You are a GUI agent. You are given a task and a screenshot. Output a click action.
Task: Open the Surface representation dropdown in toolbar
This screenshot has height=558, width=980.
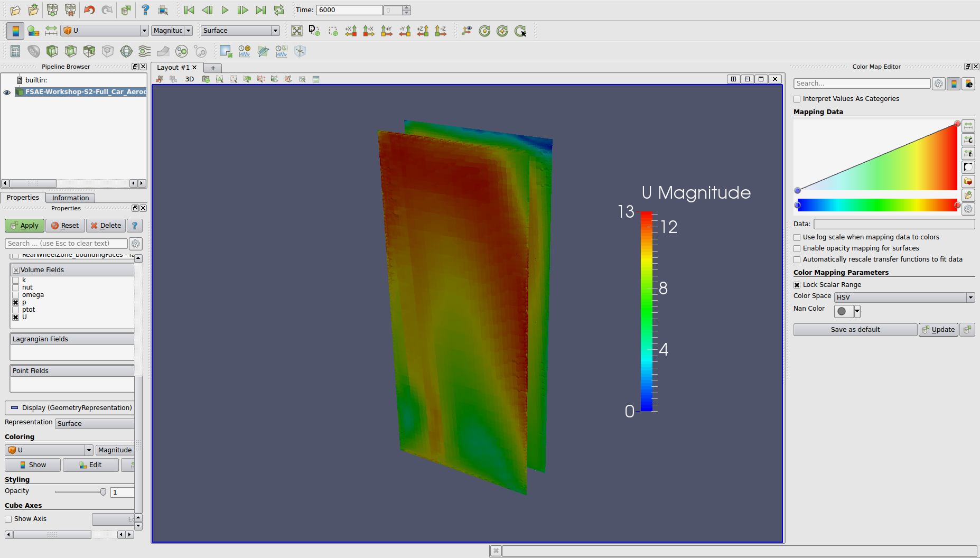point(240,31)
